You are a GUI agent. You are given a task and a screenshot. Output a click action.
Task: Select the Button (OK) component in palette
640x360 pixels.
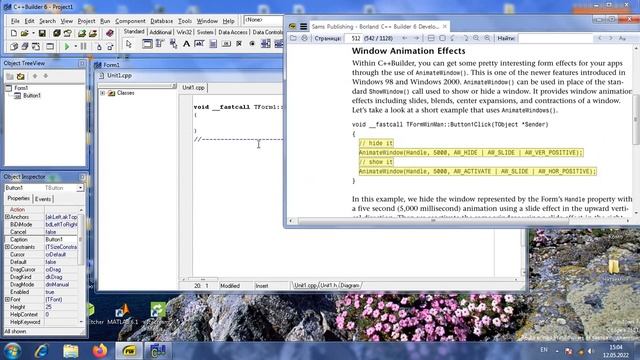[x=226, y=44]
